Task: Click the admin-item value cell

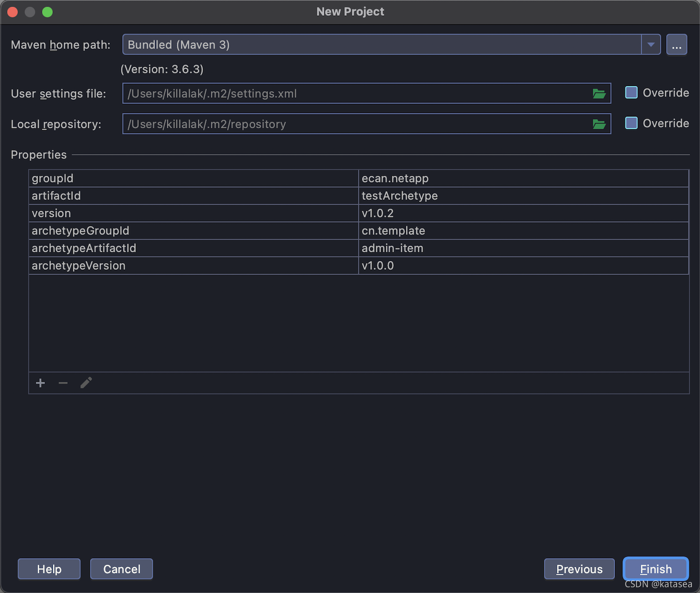Action: [x=524, y=248]
